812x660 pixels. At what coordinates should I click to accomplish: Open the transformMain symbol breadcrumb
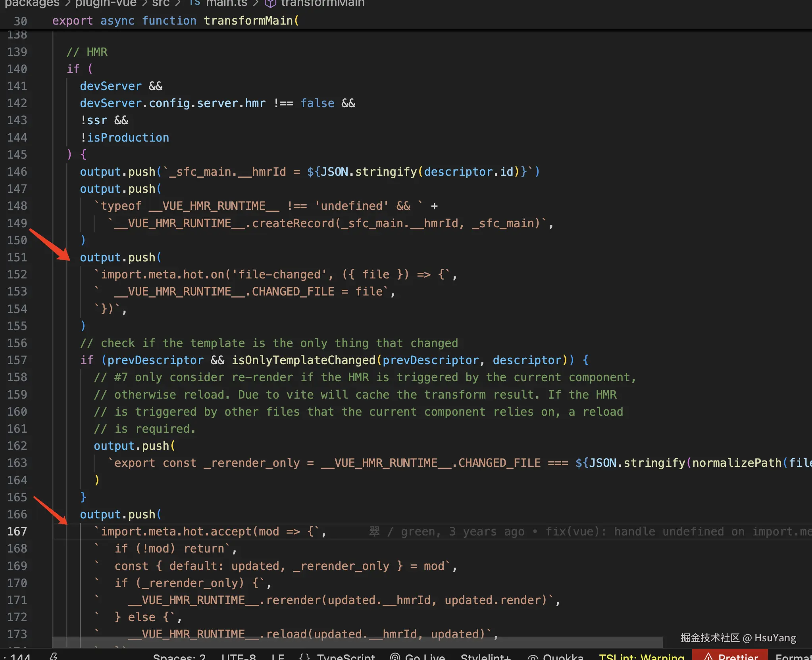click(322, 3)
